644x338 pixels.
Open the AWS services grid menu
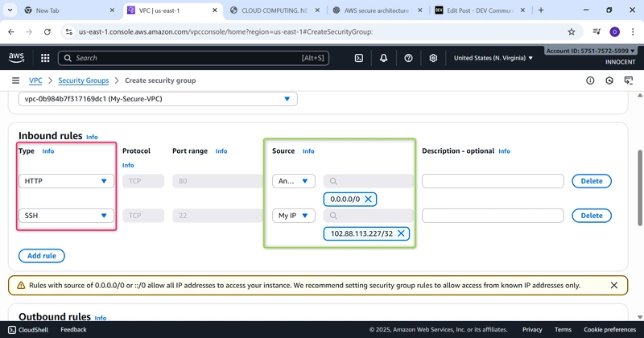[x=44, y=58]
